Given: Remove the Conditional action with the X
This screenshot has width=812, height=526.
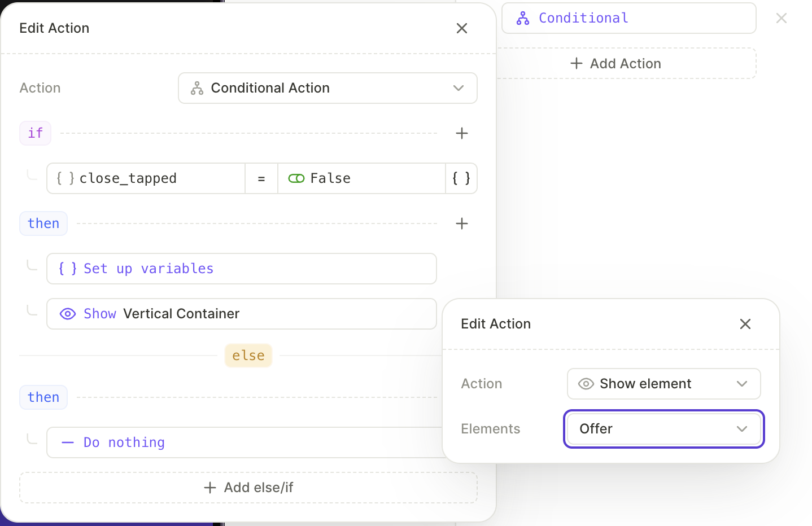Looking at the screenshot, I should pos(782,18).
